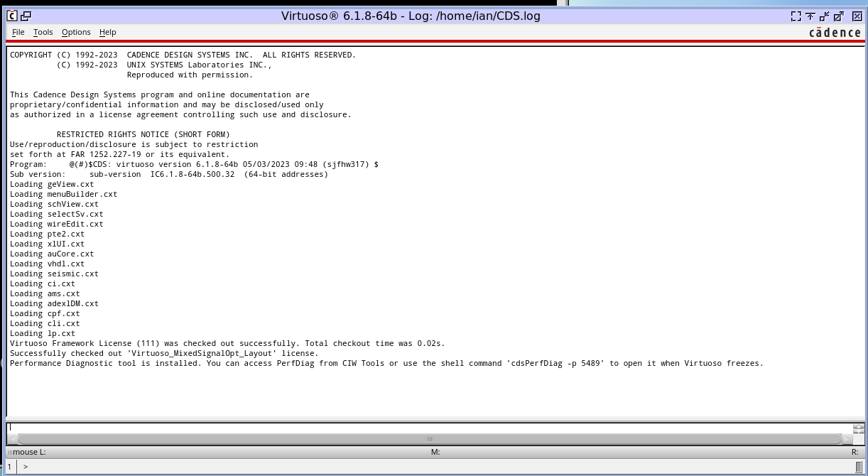The width and height of the screenshot is (868, 476).
Task: Click the 'Loading xlUI.cxt' log line
Action: coord(47,244)
